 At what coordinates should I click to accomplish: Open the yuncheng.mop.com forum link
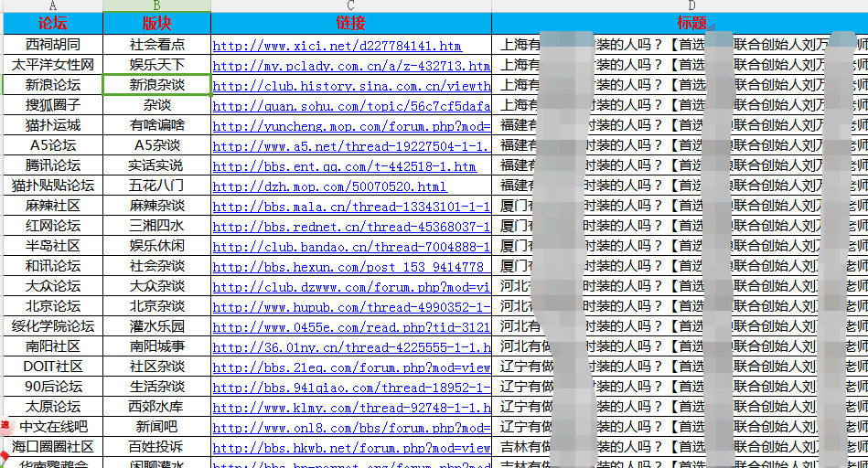pyautogui.click(x=351, y=125)
